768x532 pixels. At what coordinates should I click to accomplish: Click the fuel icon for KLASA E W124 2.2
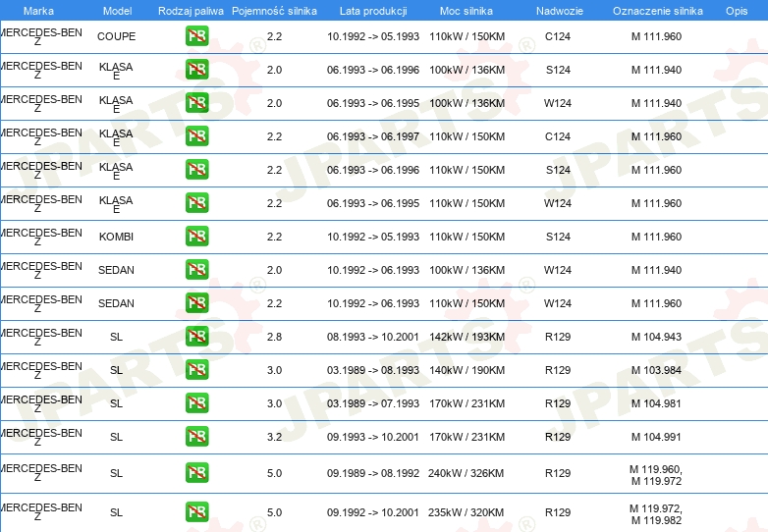click(196, 202)
